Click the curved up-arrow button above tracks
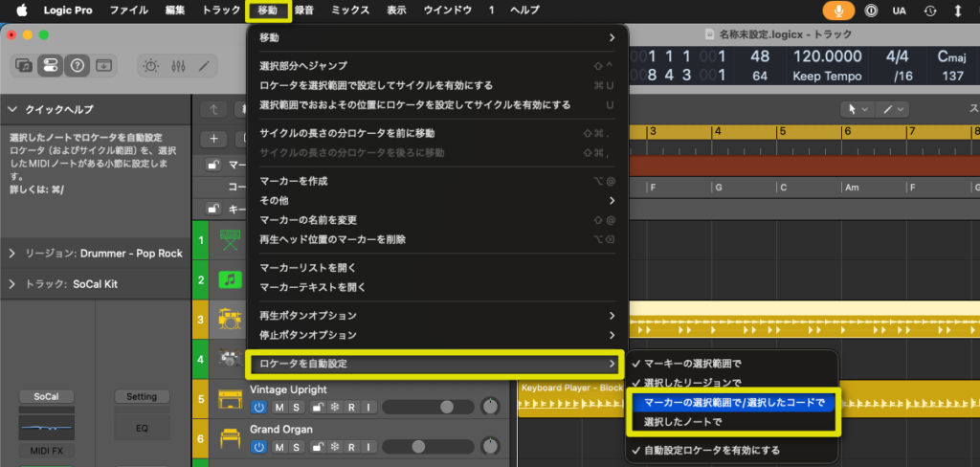Viewport: 980px width, 467px height. coord(213,109)
